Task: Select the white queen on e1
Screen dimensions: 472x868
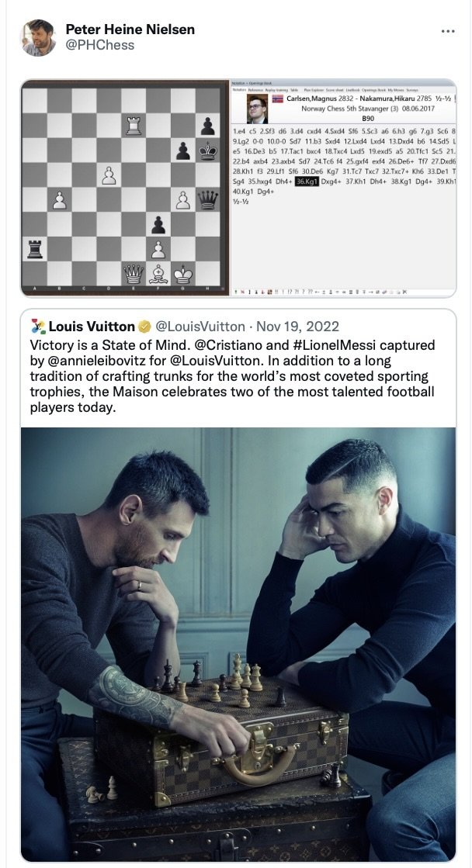Action: (134, 274)
